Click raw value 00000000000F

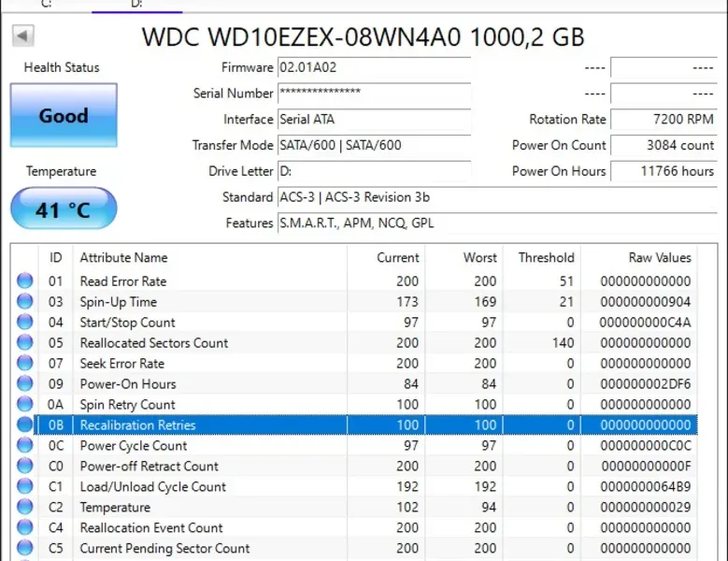tap(647, 467)
